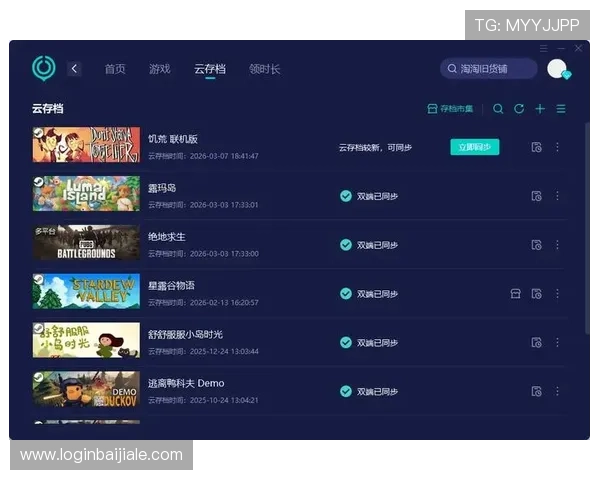The image size is (600, 480).
Task: Open save history icon for 星露谷物语
Action: coord(536,294)
